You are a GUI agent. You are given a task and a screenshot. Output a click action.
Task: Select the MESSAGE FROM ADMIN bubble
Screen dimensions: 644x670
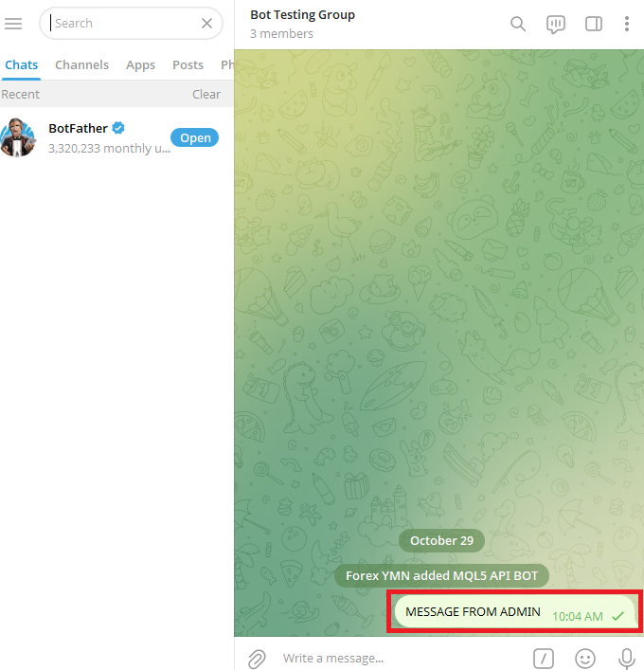pos(514,612)
